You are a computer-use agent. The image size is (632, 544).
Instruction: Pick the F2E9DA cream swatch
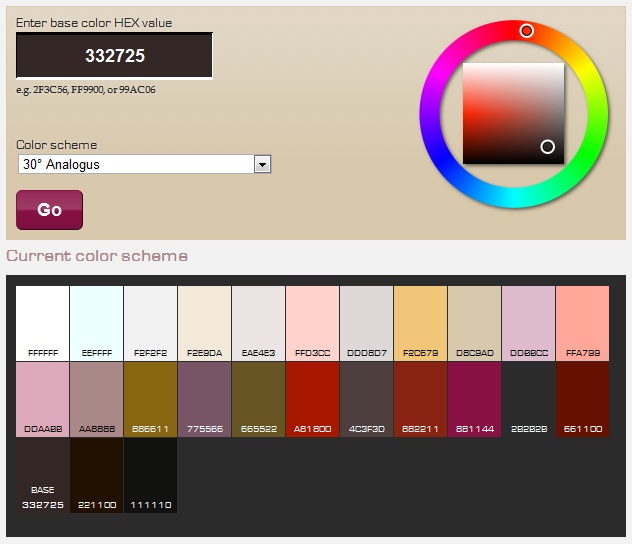(205, 324)
